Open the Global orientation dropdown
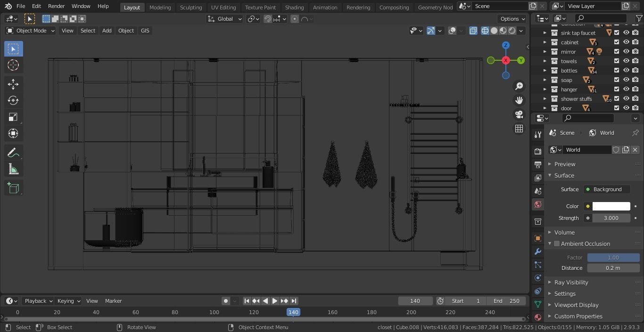 tap(225, 19)
